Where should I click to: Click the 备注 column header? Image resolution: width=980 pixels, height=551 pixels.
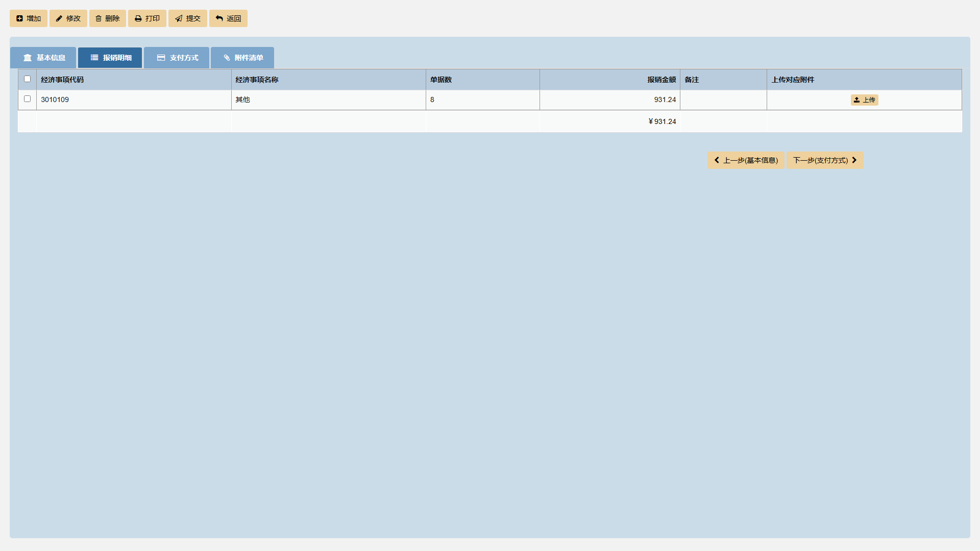(x=723, y=80)
